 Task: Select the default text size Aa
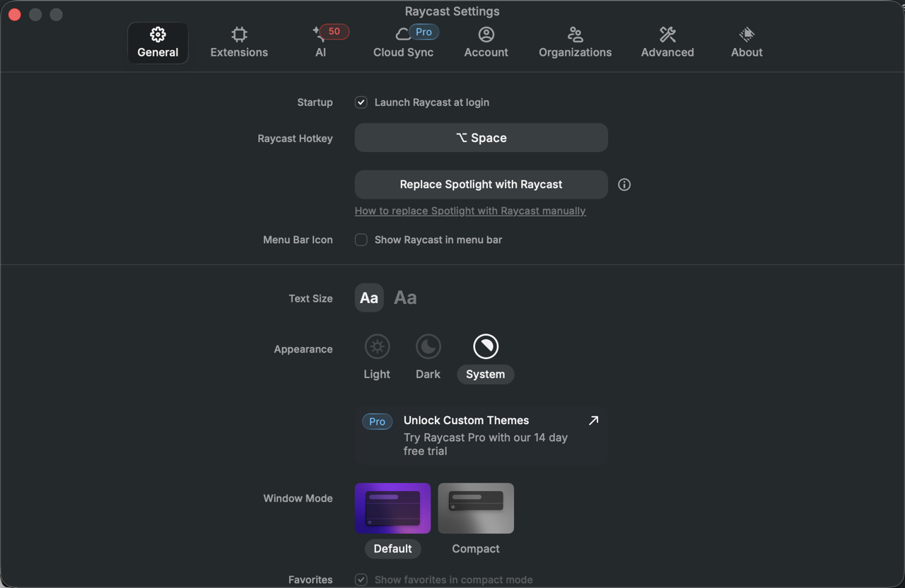click(369, 298)
